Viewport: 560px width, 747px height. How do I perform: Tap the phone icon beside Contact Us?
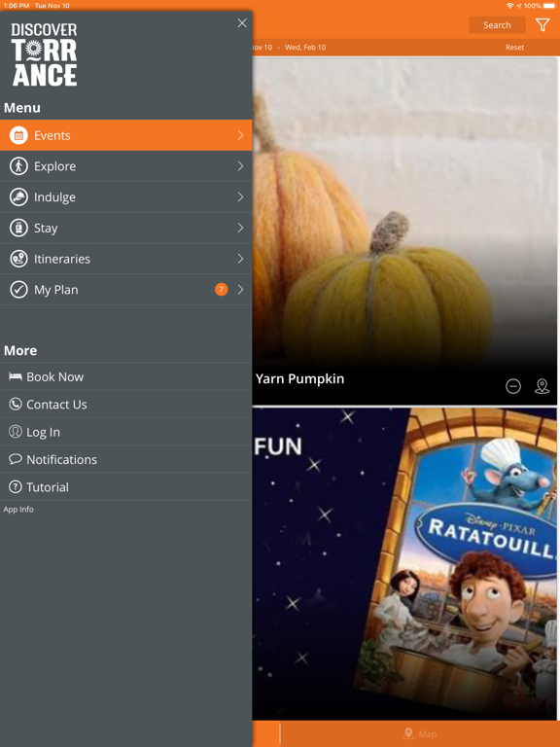click(x=16, y=404)
